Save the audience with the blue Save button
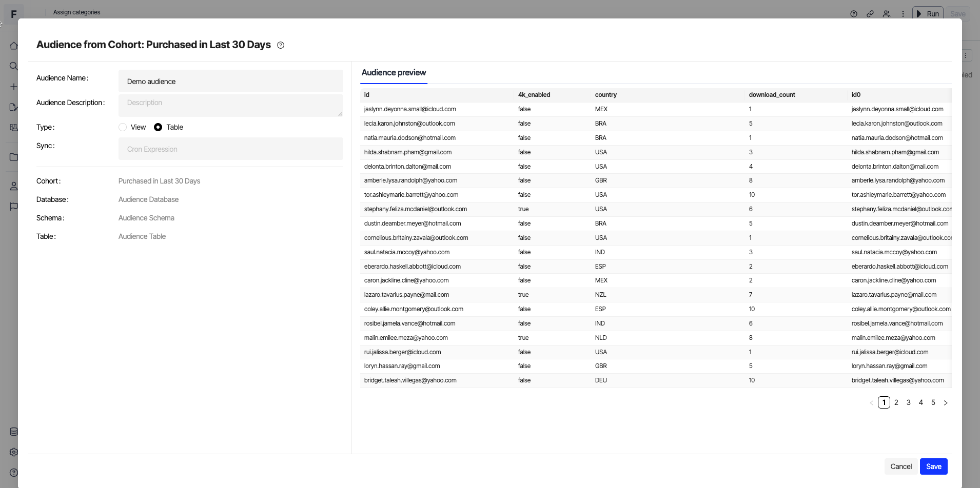The image size is (980, 488). pos(933,466)
